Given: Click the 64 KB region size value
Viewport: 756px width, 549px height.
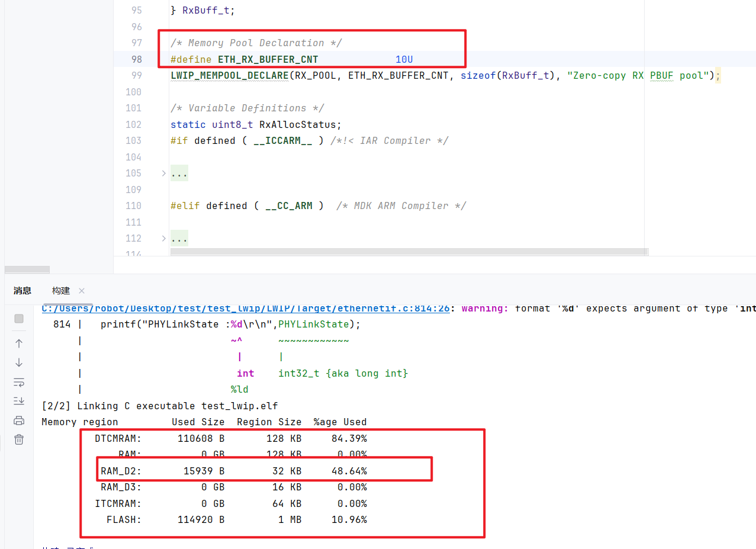Looking at the screenshot, I should tap(287, 503).
